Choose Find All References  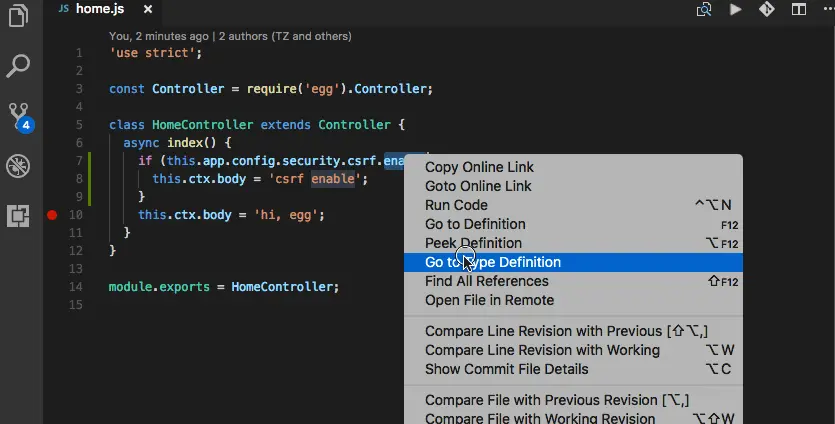(573, 281)
